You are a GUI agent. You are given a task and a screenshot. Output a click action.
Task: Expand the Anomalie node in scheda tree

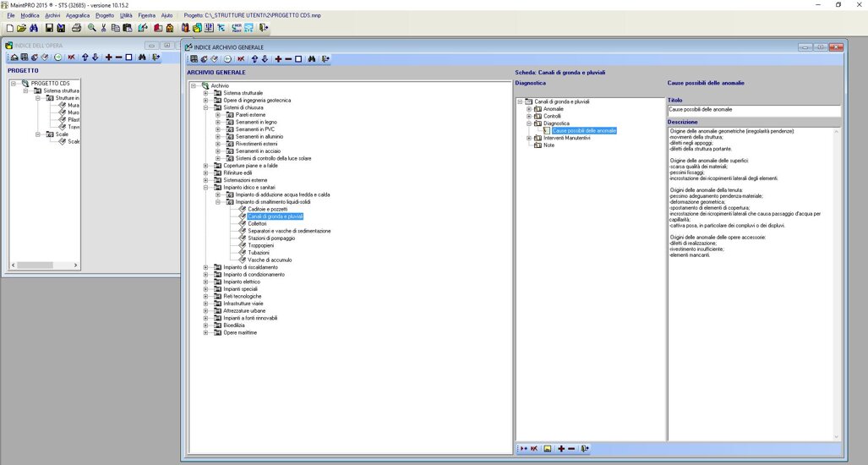click(x=529, y=109)
